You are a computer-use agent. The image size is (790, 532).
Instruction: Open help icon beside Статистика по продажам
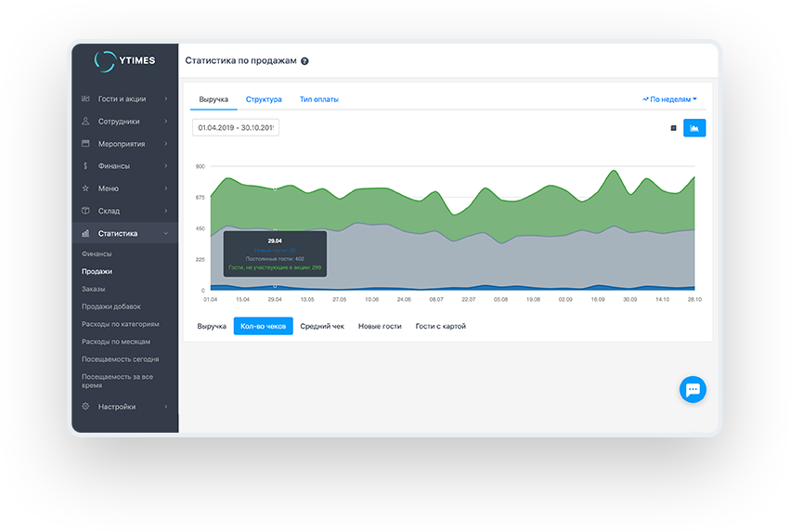point(304,61)
